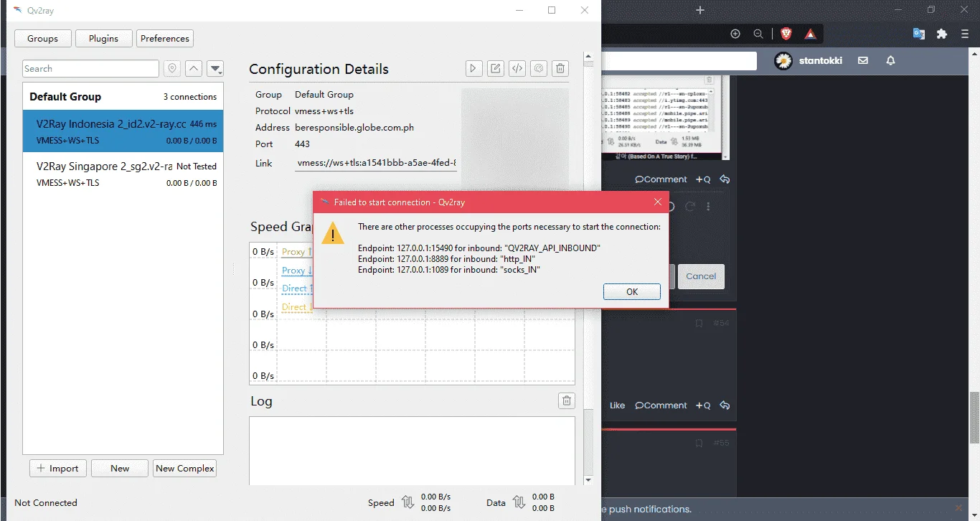Image resolution: width=980 pixels, height=521 pixels.
Task: Open the Plugins window
Action: pyautogui.click(x=104, y=39)
